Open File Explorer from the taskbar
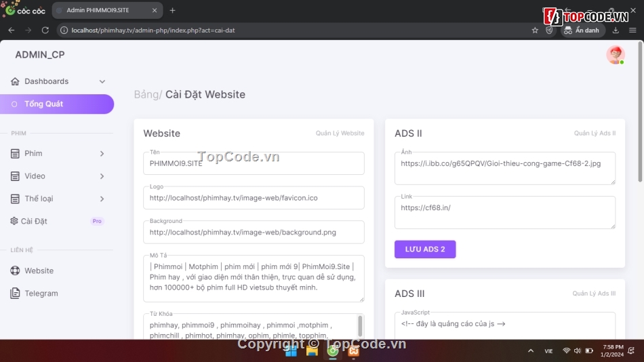Image resolution: width=644 pixels, height=362 pixels. [312, 351]
